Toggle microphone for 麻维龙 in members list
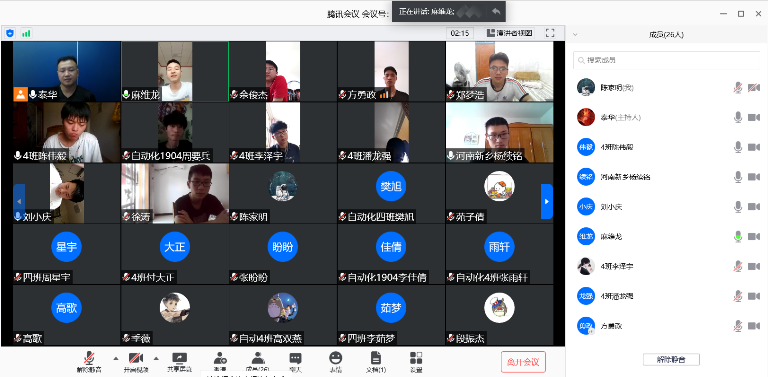Image resolution: width=768 pixels, height=377 pixels. pyautogui.click(x=738, y=236)
